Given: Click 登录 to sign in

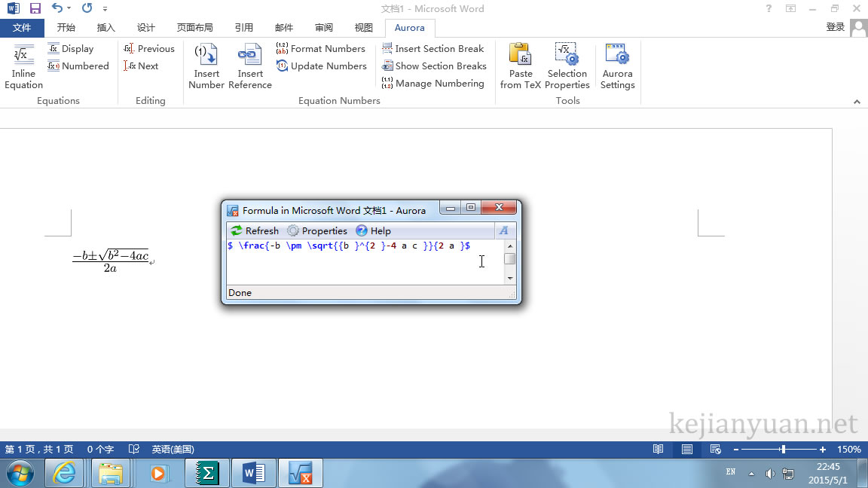Looking at the screenshot, I should (x=836, y=27).
